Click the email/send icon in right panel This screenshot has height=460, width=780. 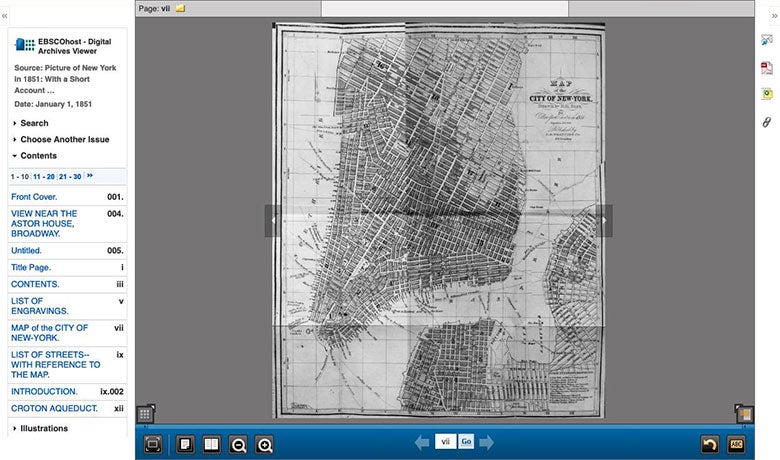[767, 41]
